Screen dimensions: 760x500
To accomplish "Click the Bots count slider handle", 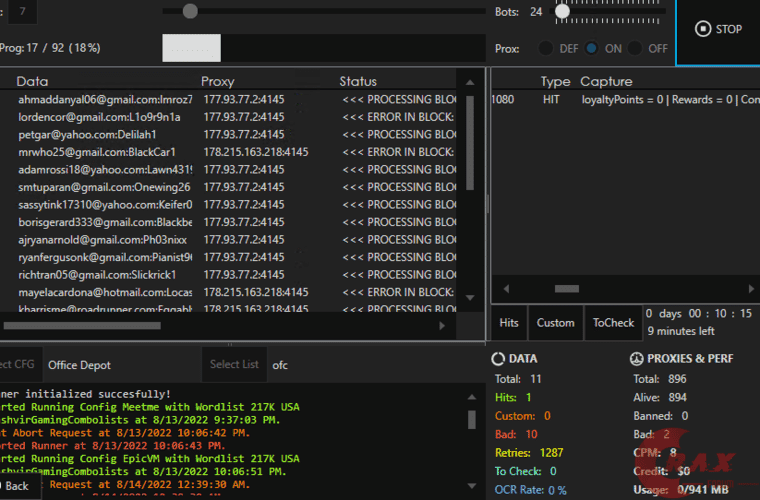I will click(562, 11).
